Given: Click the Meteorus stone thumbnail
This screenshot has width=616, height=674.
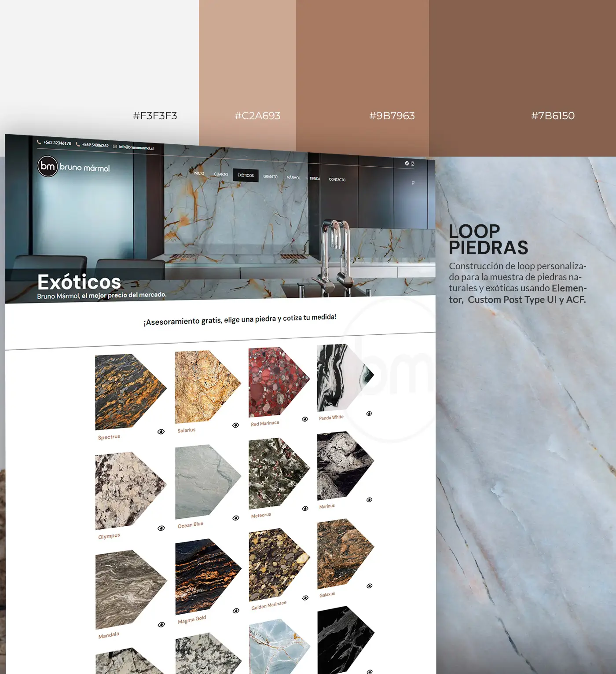Looking at the screenshot, I should (x=279, y=473).
